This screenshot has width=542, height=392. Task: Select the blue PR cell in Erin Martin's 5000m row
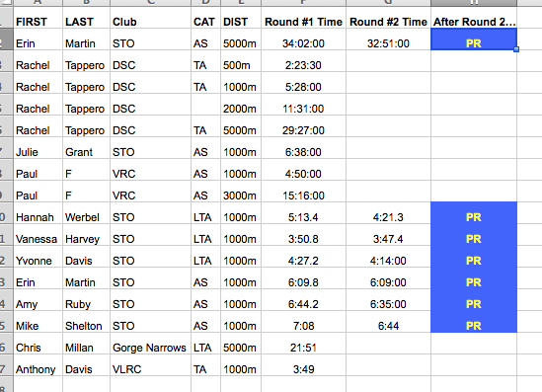tap(474, 39)
